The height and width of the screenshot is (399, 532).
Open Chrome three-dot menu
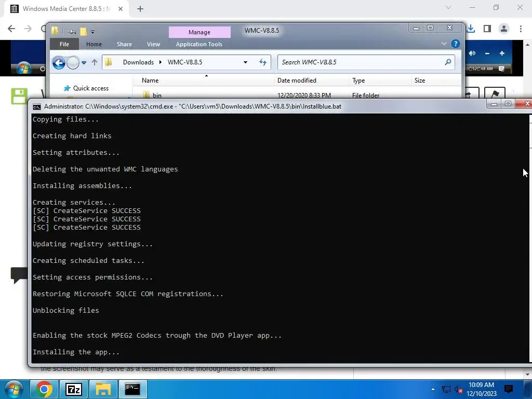point(521,29)
